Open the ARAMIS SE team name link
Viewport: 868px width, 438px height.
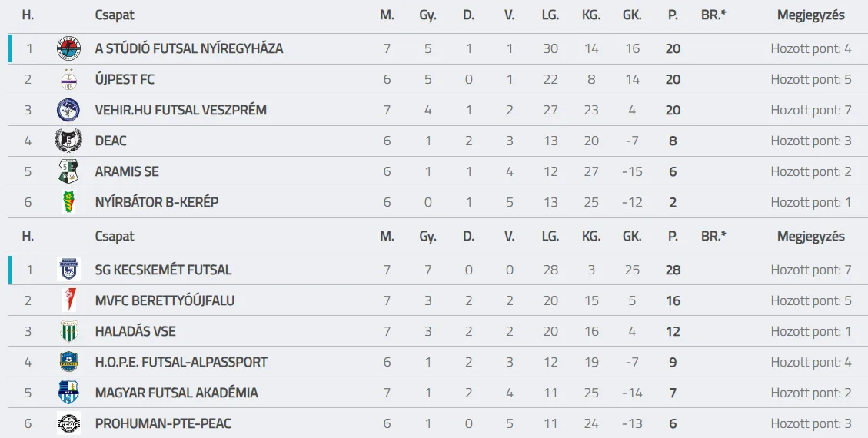click(x=127, y=171)
